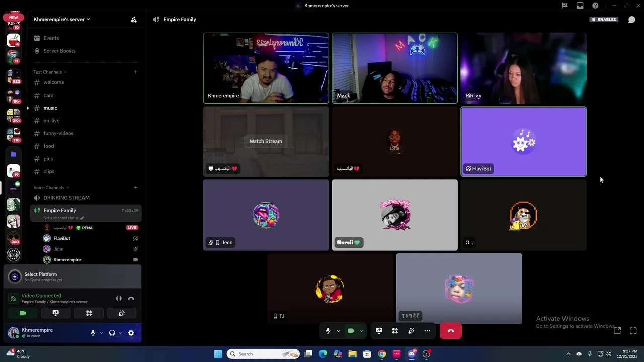The height and width of the screenshot is (362, 644).
Task: Collapse the Voice Channels category
Action: 51,188
